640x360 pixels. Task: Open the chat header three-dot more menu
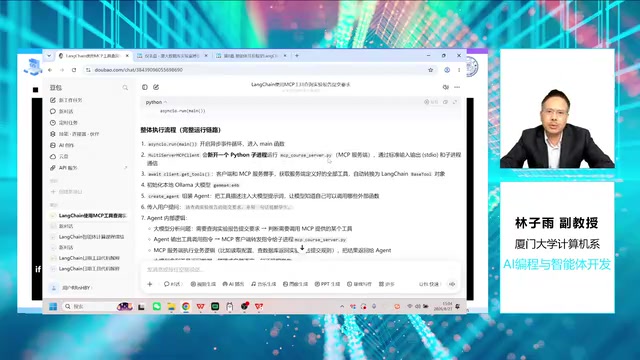click(x=457, y=87)
